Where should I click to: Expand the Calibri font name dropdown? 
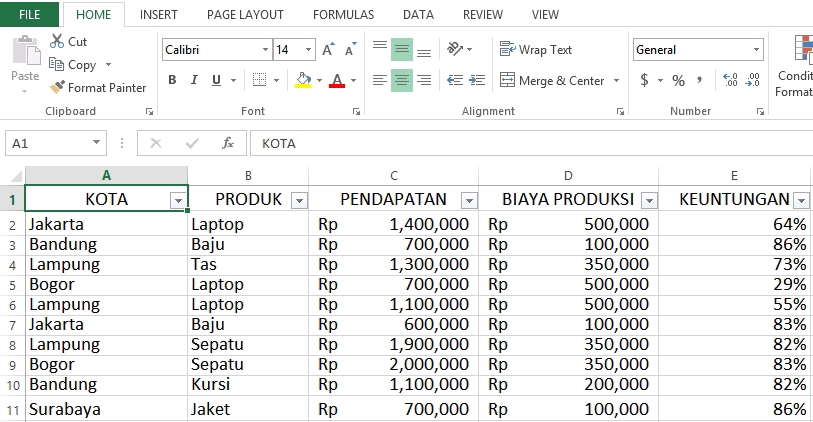click(265, 50)
